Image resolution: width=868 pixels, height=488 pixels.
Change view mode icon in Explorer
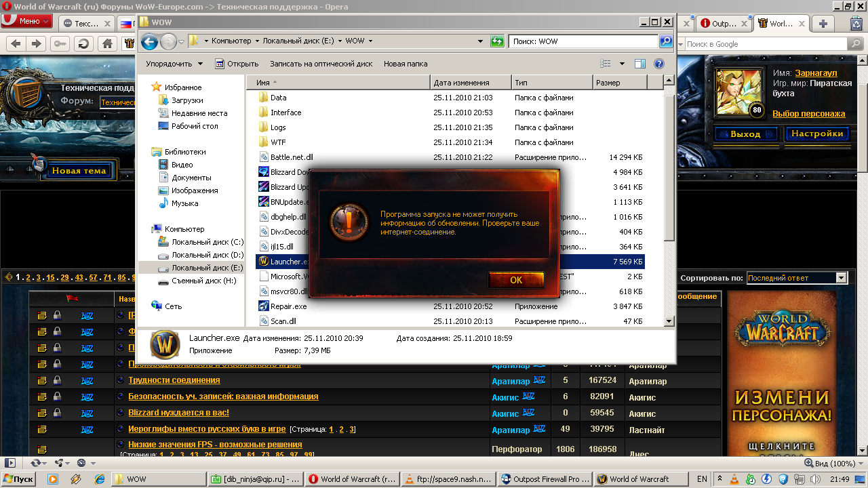click(x=606, y=64)
